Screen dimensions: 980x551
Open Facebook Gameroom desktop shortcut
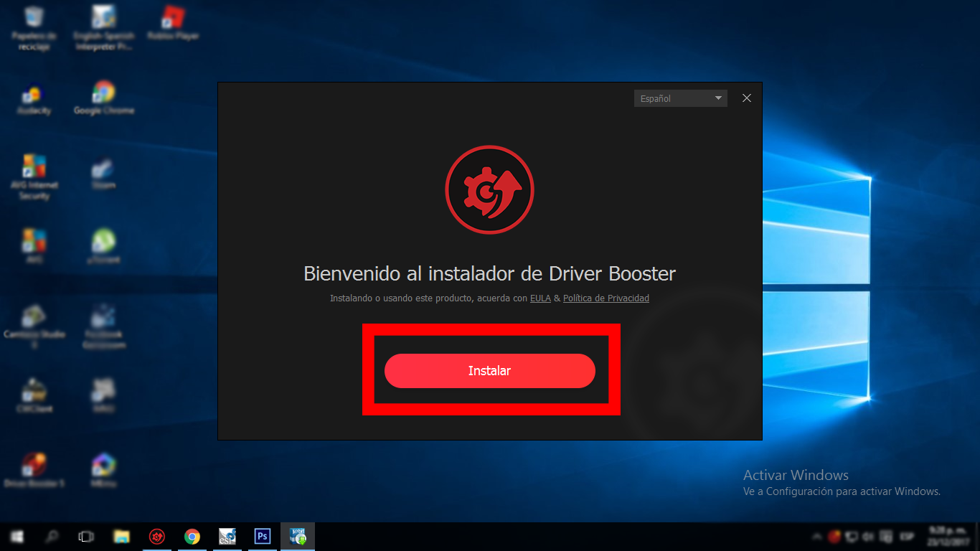pyautogui.click(x=104, y=327)
